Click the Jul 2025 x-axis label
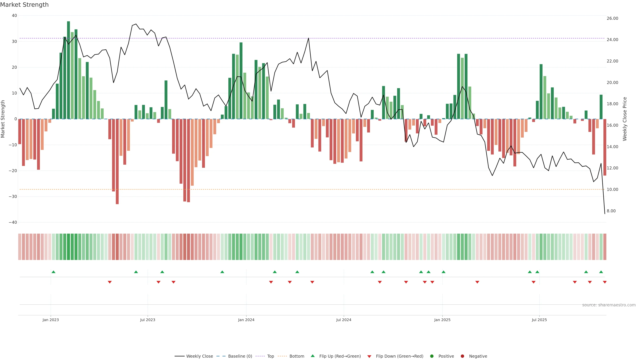Viewport: 644px width, 362px height. coord(539,320)
